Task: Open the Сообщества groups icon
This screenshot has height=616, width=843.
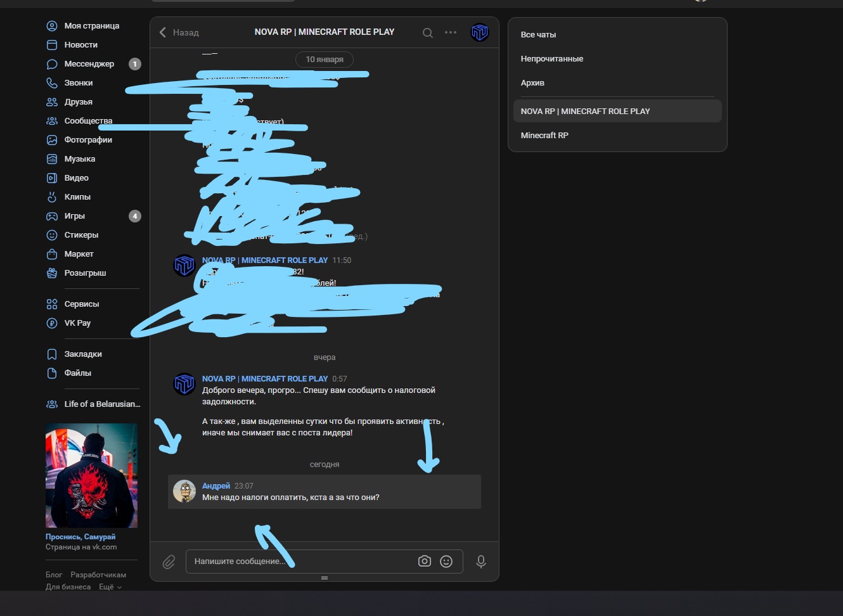Action: 52,121
